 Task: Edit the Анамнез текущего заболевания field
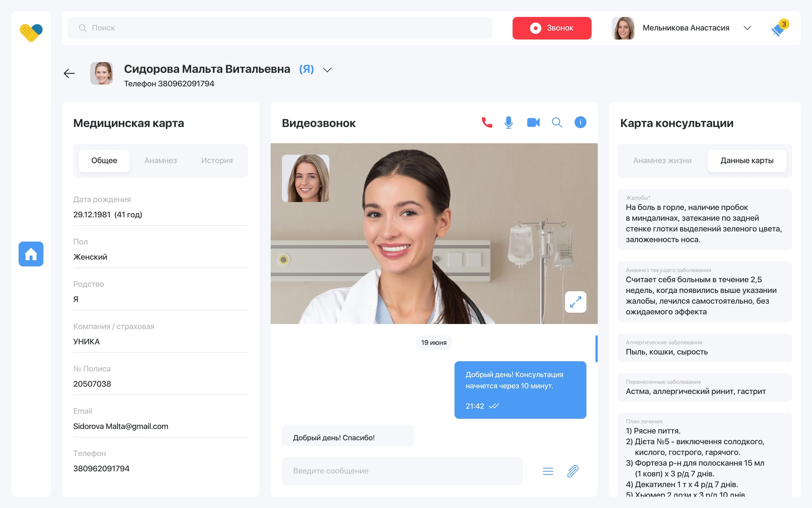(x=705, y=292)
